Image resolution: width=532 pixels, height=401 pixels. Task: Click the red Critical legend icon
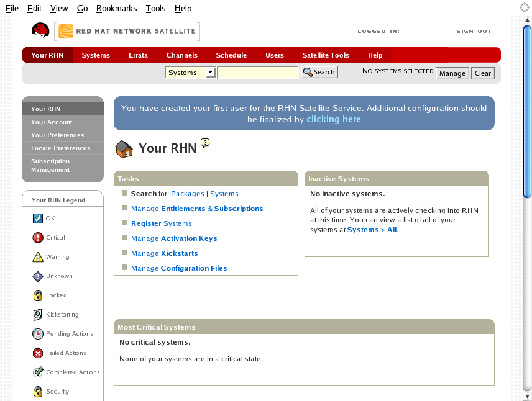point(38,238)
